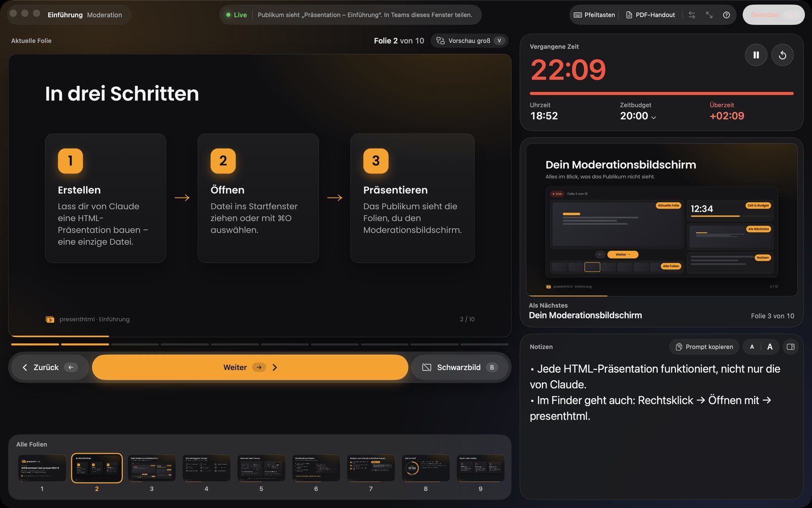Click the swap screens arrows icon
The height and width of the screenshot is (508, 812).
[692, 15]
